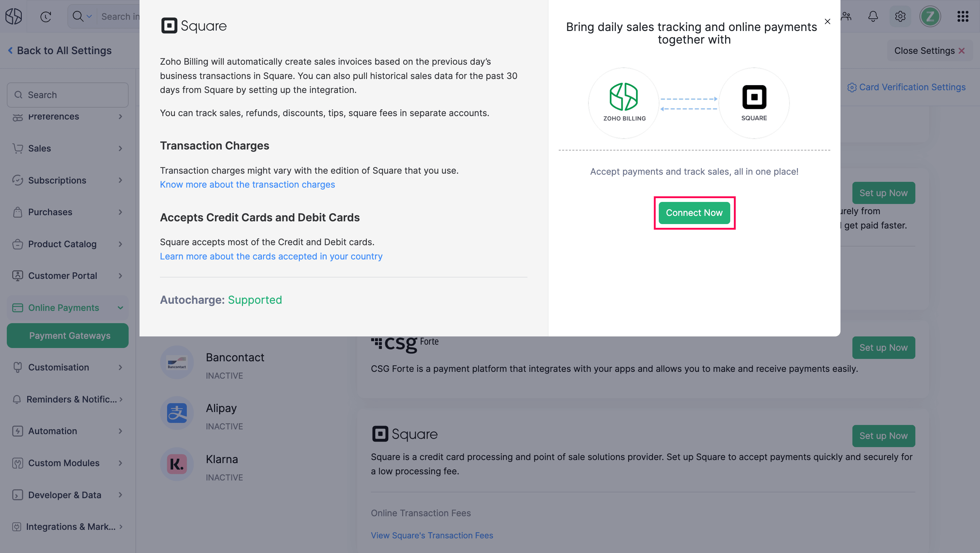Click the user profile avatar
The height and width of the screenshot is (553, 980).
[930, 16]
